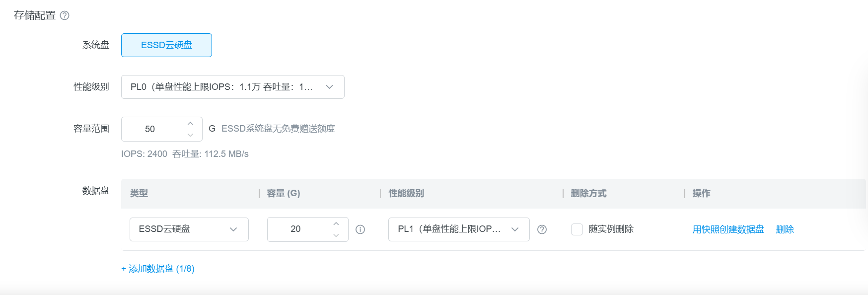The height and width of the screenshot is (296, 868).
Task: Open the data disk PL1 performance dropdown
Action: click(x=458, y=229)
